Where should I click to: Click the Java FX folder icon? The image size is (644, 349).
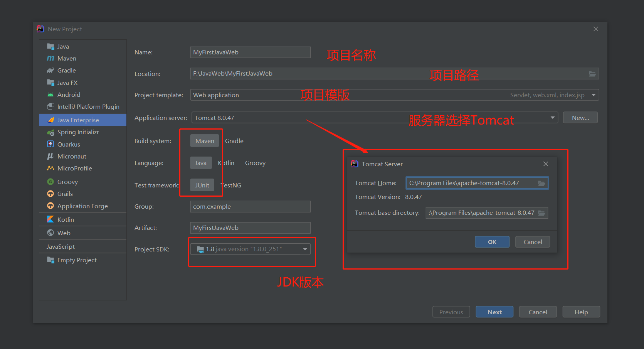(50, 83)
